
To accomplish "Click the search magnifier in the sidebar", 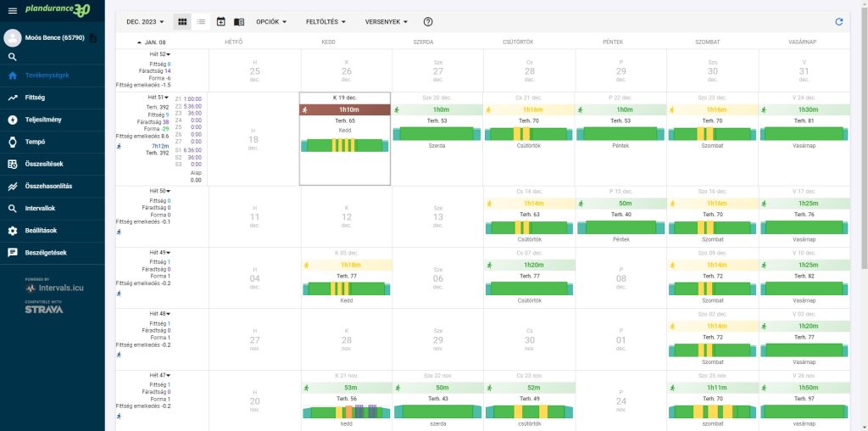I will pyautogui.click(x=13, y=57).
